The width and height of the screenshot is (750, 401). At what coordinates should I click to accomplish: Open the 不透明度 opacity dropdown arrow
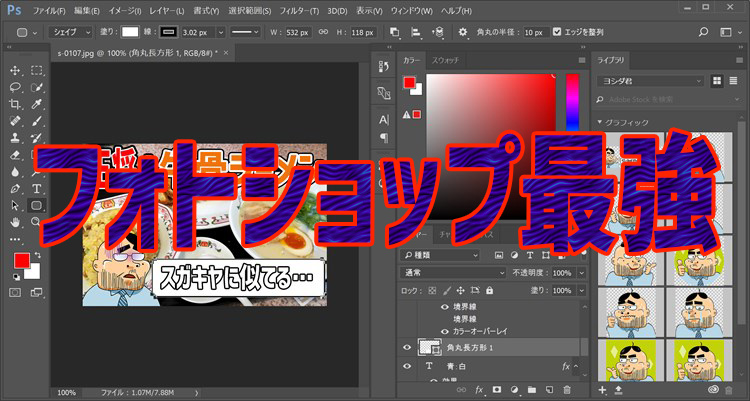(x=582, y=273)
